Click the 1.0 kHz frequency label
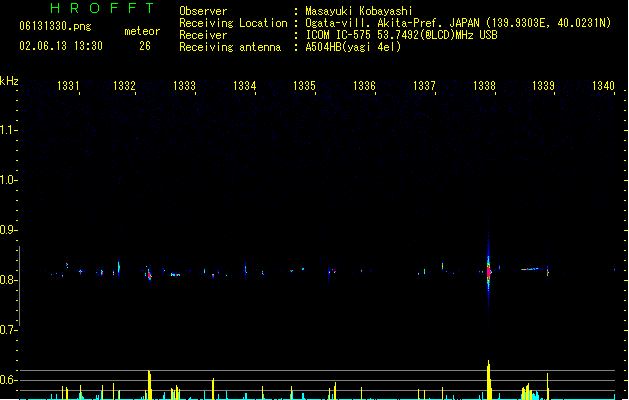 coord(8,179)
